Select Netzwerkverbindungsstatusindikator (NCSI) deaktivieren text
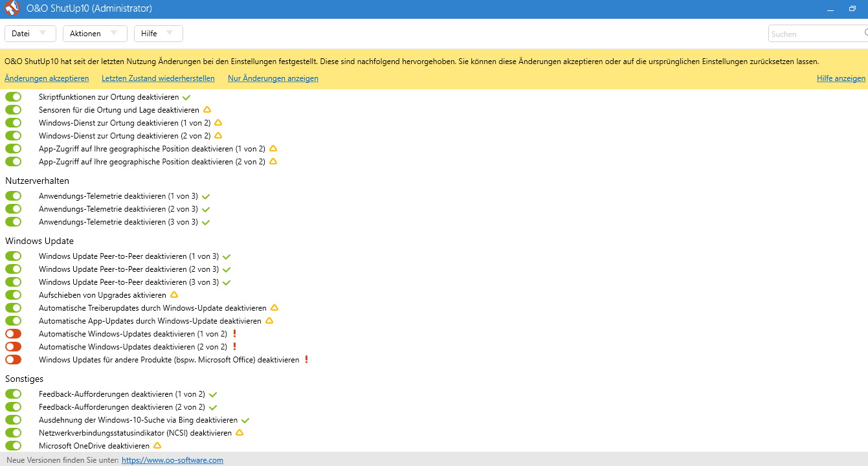The height and width of the screenshot is (466, 868). [135, 433]
